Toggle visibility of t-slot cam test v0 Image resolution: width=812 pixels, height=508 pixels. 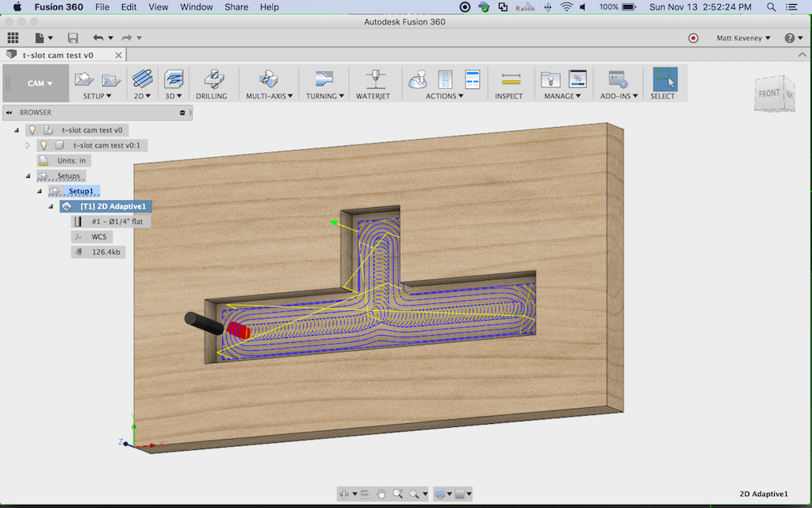33,129
